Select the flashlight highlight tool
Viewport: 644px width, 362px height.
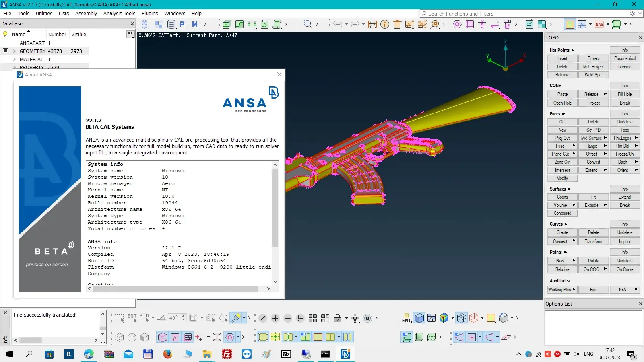point(235,318)
